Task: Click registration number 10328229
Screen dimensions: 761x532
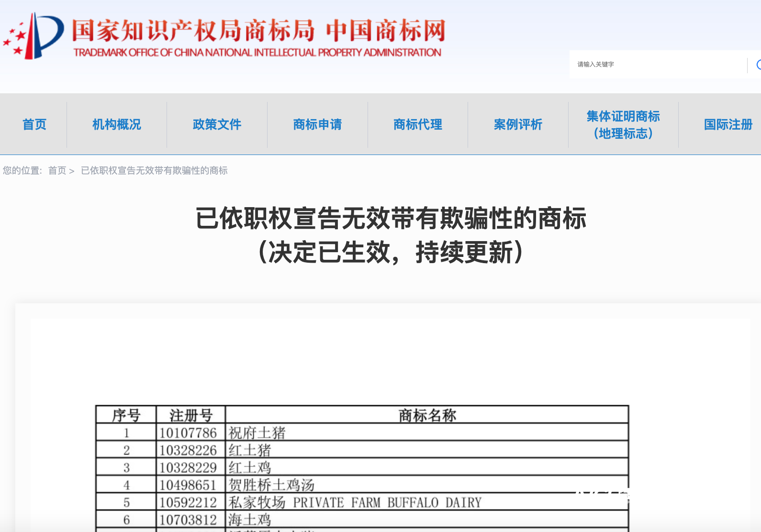Action: pyautogui.click(x=188, y=467)
